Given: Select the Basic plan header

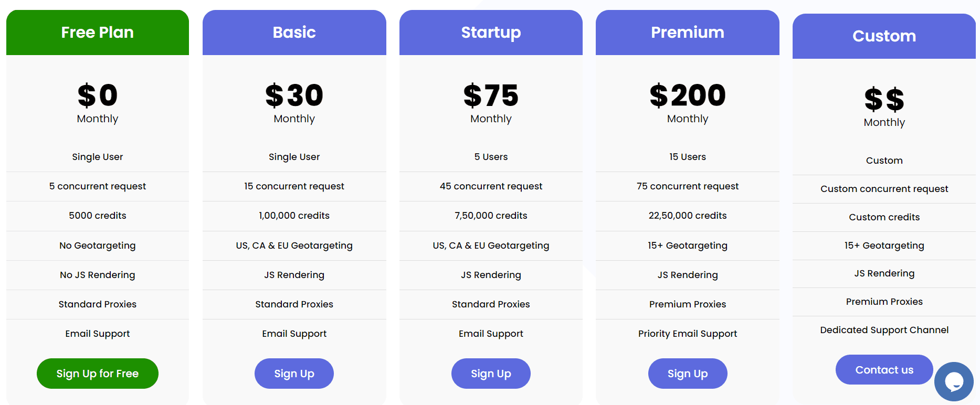Looking at the screenshot, I should click(294, 32).
